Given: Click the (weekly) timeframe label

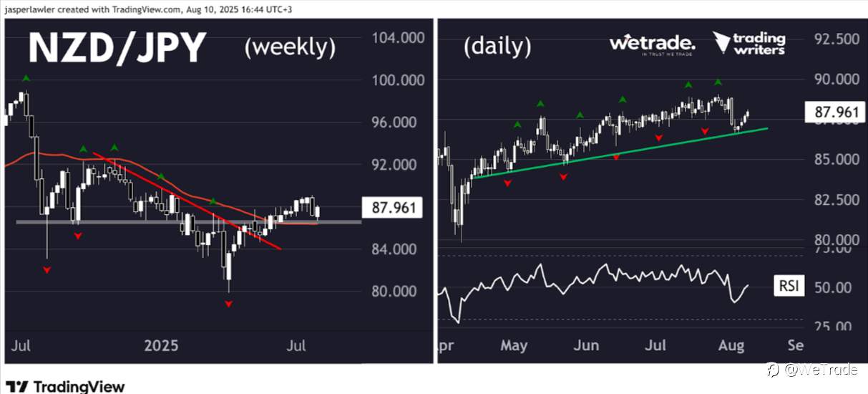Looking at the screenshot, I should [x=290, y=47].
